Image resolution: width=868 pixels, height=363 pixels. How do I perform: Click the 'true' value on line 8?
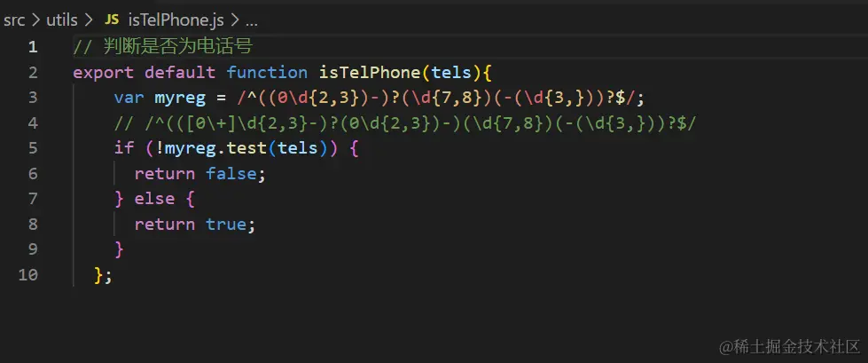(x=226, y=225)
